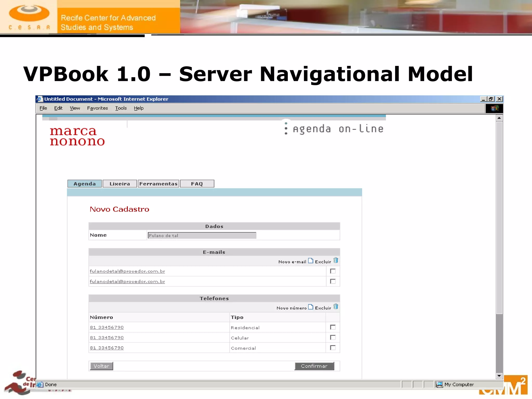532x399 pixels.
Task: Open the File menu
Action: point(43,108)
